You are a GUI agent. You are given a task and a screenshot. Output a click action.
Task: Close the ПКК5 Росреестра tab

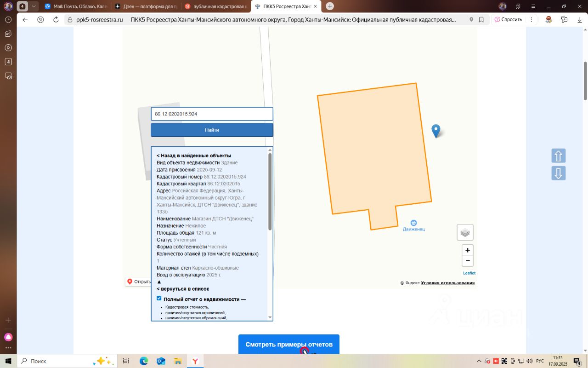(x=315, y=6)
